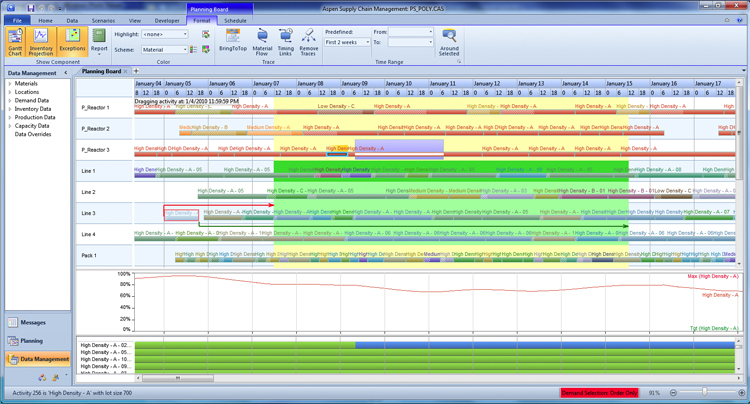This screenshot has height=404, width=750.
Task: Click the save icon in title bar
Action: pos(31,8)
